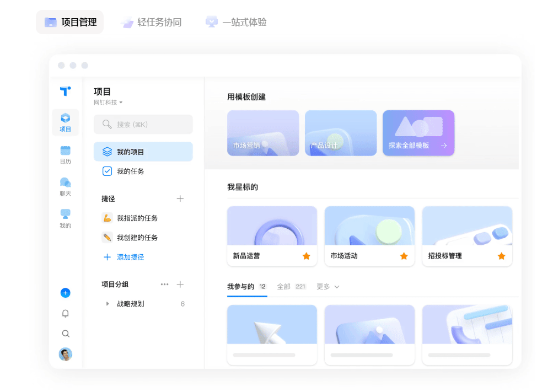Viewport: 537px width, 392px height.
Task: Open the 更多 dropdown filter
Action: 327,287
